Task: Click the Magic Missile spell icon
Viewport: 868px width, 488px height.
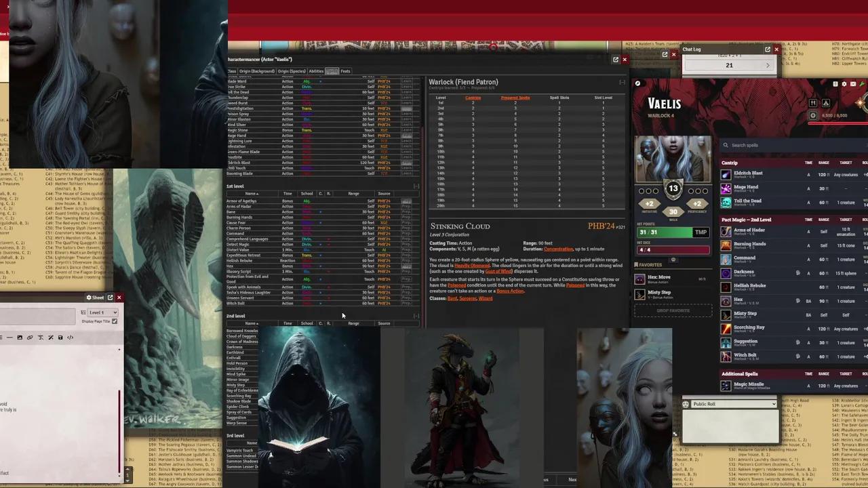Action: [x=726, y=386]
